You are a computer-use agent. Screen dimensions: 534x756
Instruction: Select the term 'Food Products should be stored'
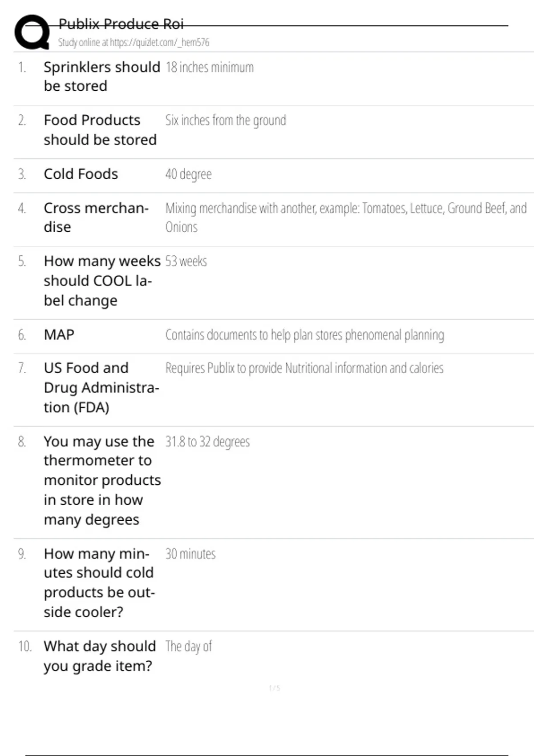(x=100, y=130)
